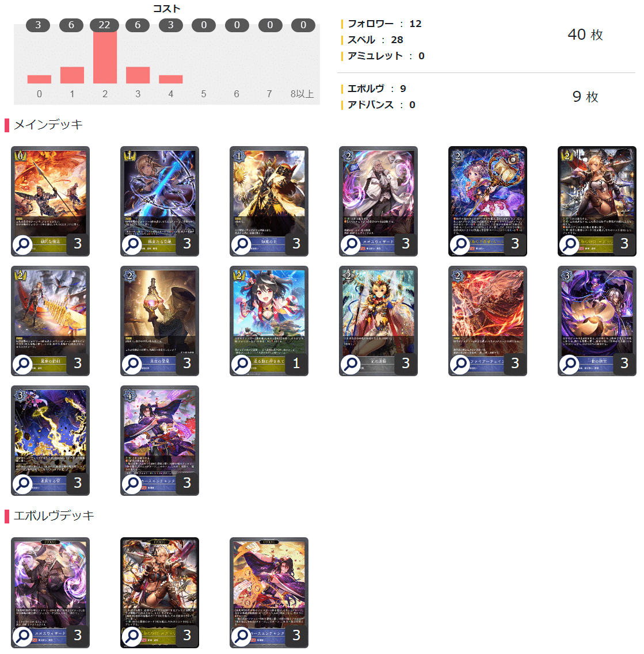This screenshot has height=654, width=644.
Task: Select the cost-1 blue lightning swordswoman card
Action: click(159, 201)
